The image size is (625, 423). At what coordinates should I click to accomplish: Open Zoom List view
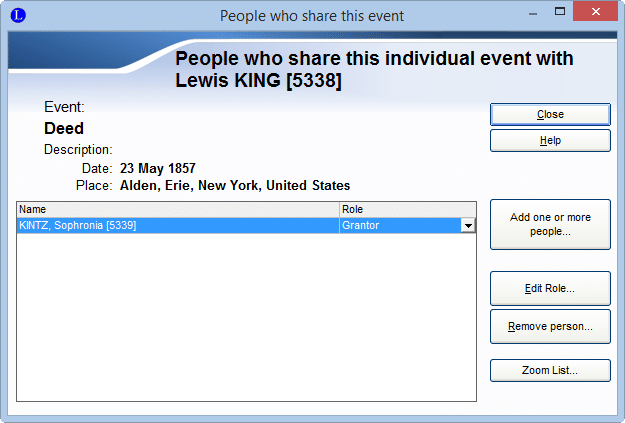[x=550, y=370]
